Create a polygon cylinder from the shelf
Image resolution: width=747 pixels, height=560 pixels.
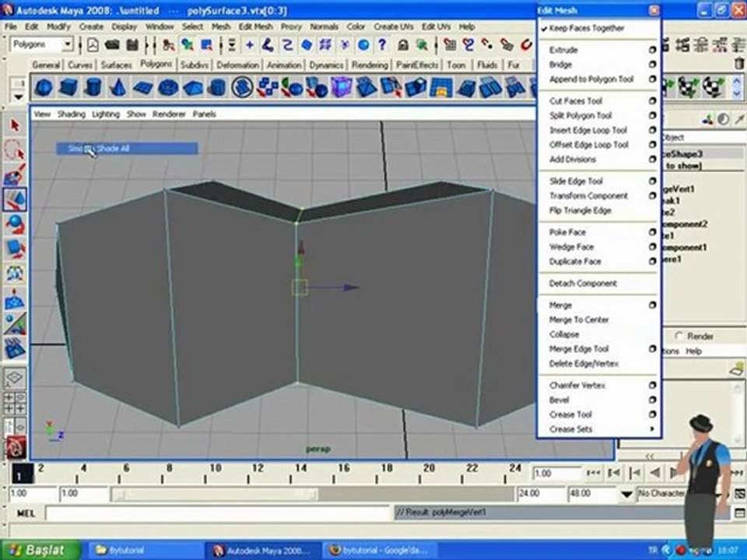point(93,87)
